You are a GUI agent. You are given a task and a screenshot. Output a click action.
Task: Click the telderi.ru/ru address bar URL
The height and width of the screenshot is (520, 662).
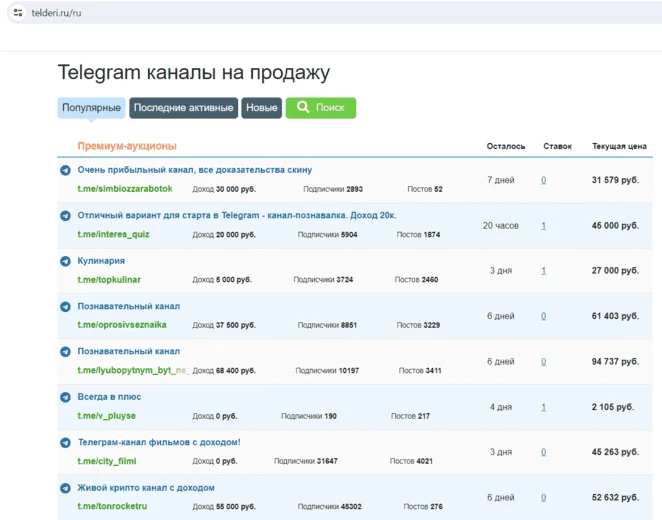56,13
